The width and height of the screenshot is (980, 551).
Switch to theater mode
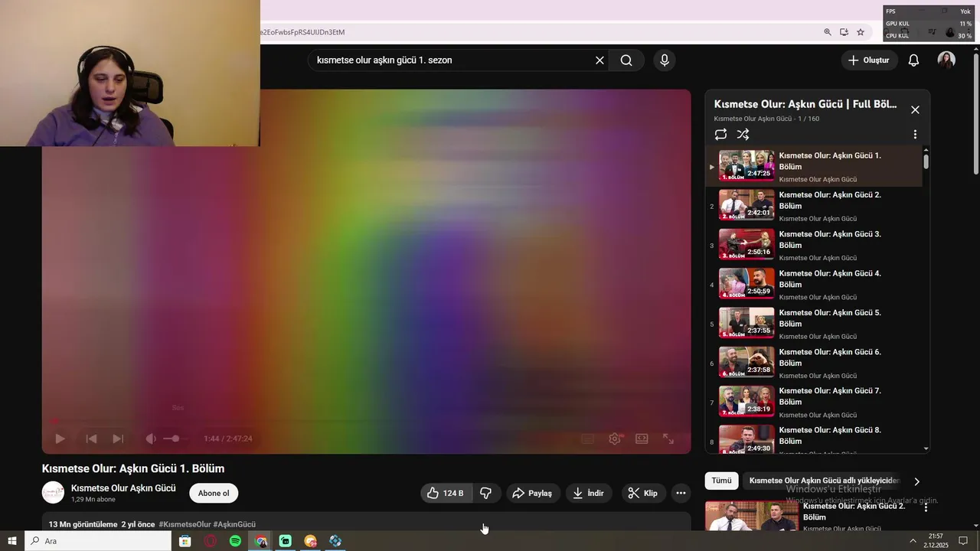pyautogui.click(x=642, y=439)
